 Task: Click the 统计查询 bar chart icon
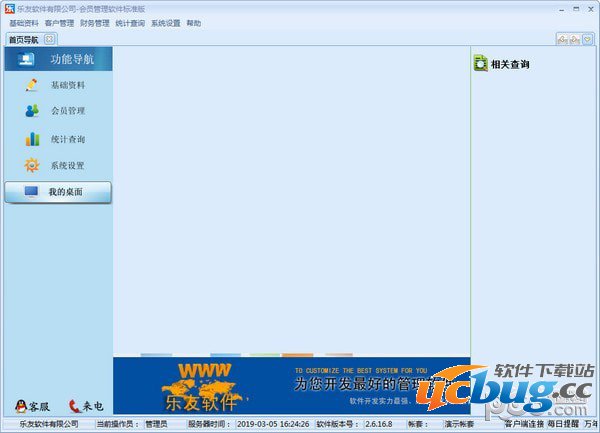tap(32, 139)
